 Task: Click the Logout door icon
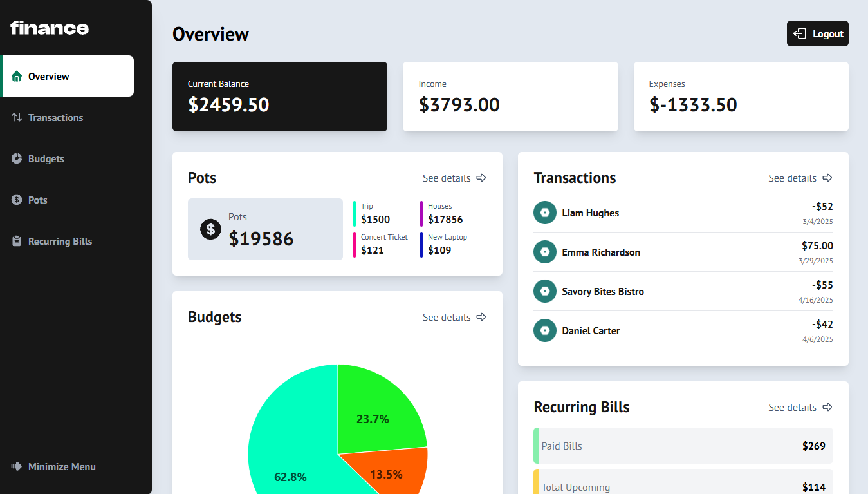(800, 33)
